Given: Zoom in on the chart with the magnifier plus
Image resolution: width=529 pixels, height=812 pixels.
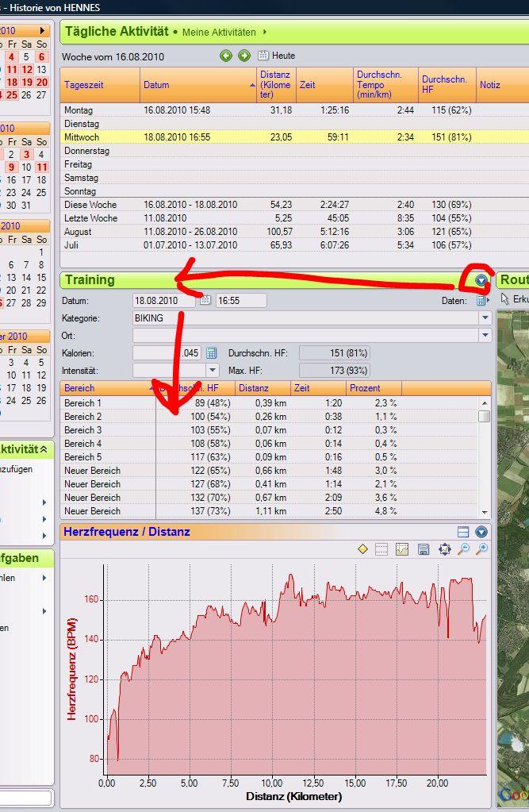Looking at the screenshot, I should coord(482,549).
